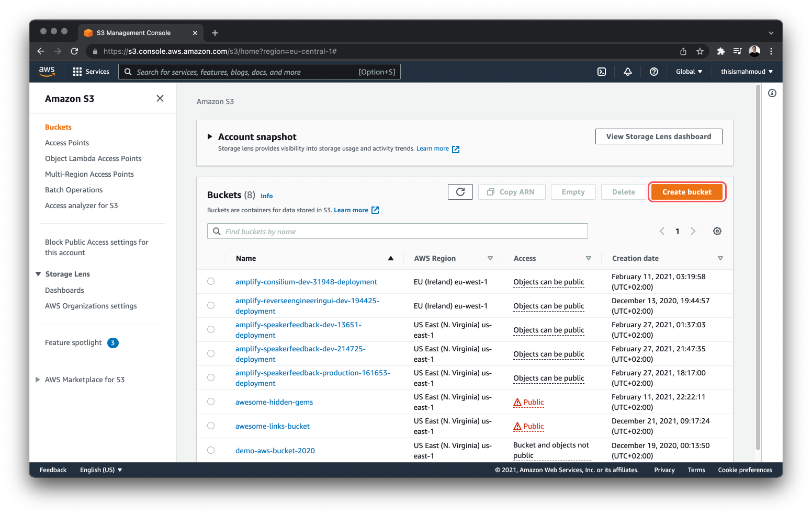This screenshot has height=516, width=812.
Task: Open the info panel icon
Action: click(772, 93)
